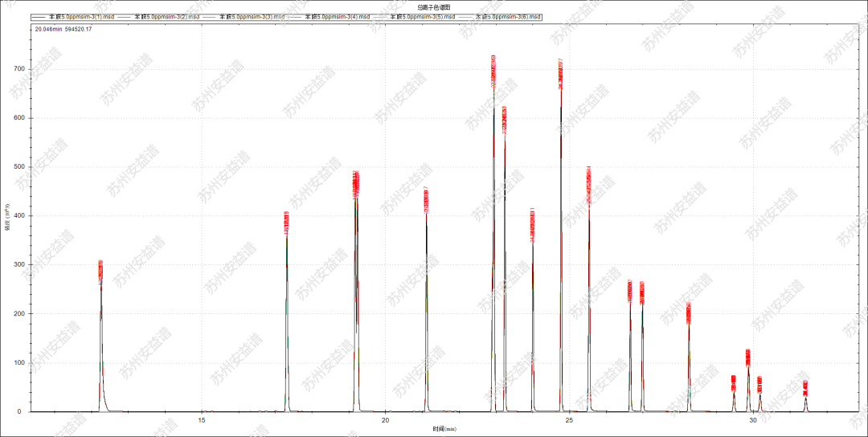
Task: Select the peak near 21.1 min
Action: 426,200
